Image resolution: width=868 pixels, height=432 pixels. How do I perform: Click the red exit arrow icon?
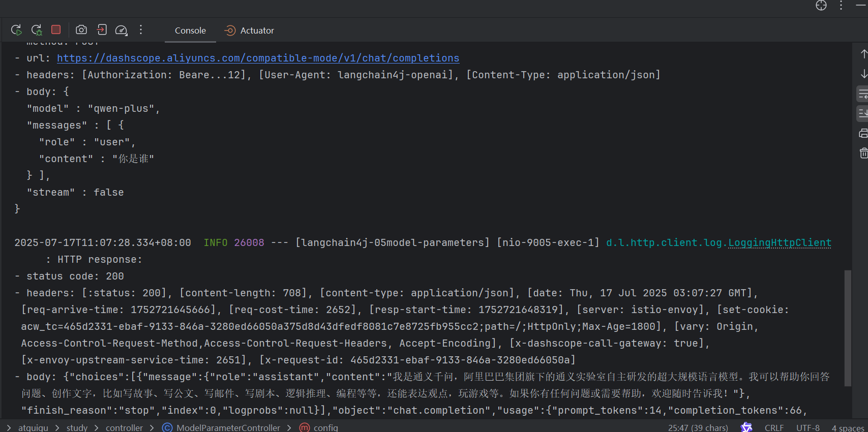tap(102, 30)
